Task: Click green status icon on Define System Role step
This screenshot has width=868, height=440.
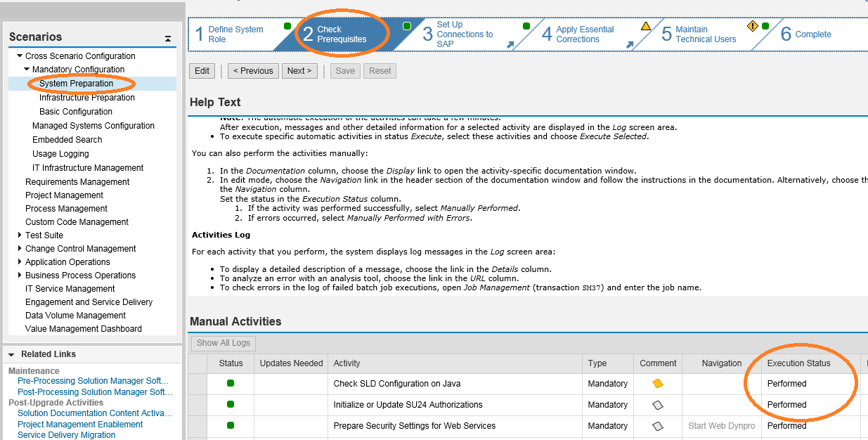Action: [287, 26]
